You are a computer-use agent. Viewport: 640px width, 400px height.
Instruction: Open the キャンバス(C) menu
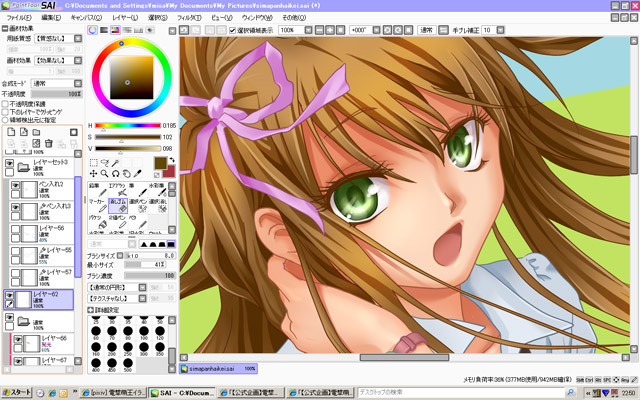point(86,18)
